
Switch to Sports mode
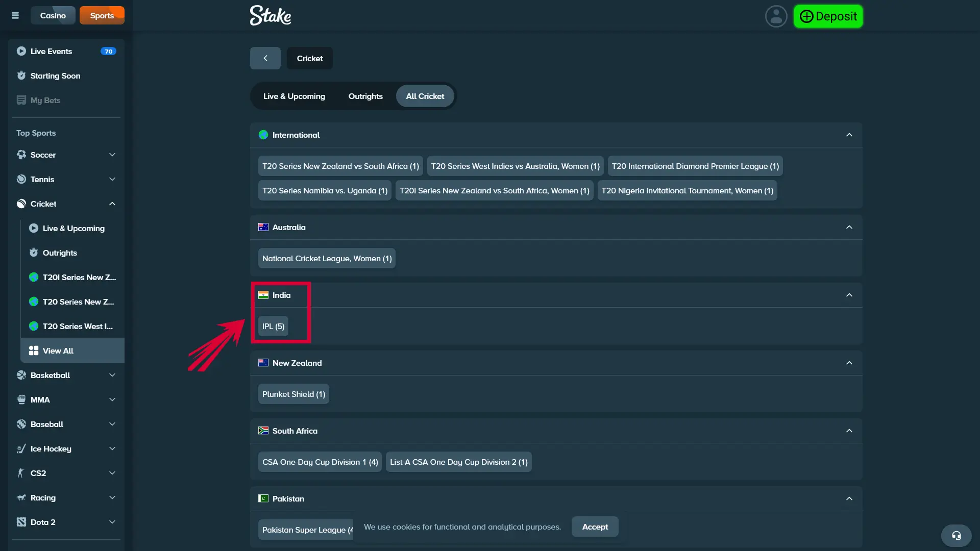tap(102, 15)
